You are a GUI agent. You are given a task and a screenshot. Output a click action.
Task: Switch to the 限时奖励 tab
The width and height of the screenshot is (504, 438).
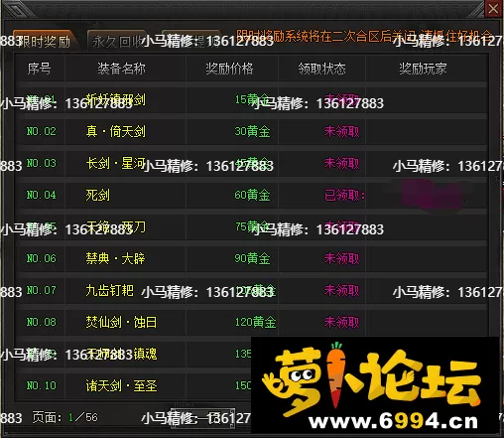coord(45,41)
